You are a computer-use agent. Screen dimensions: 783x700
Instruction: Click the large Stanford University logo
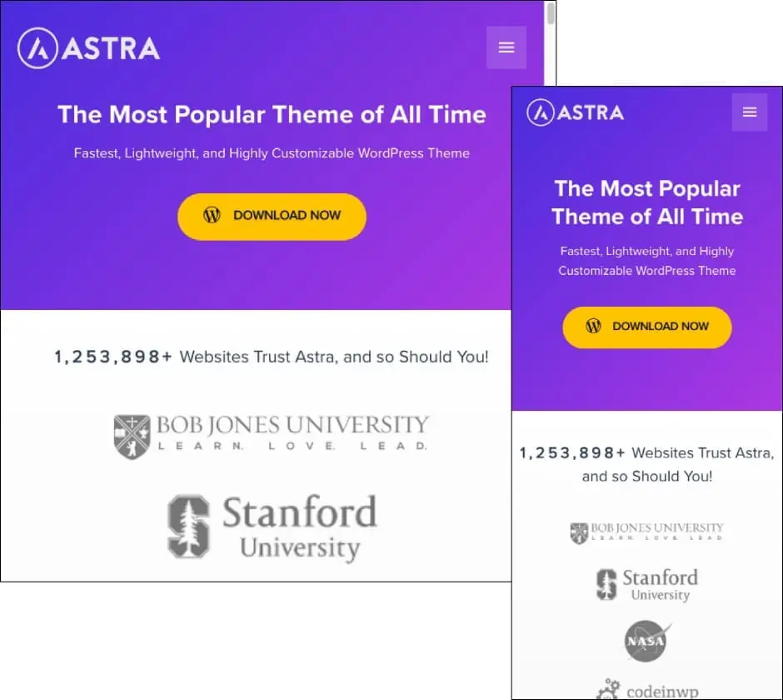pyautogui.click(x=272, y=527)
